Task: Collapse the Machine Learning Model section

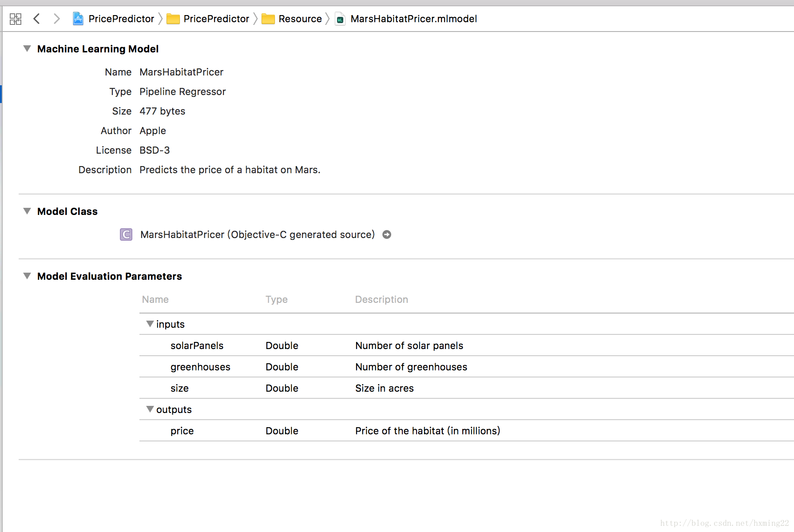Action: (27, 48)
